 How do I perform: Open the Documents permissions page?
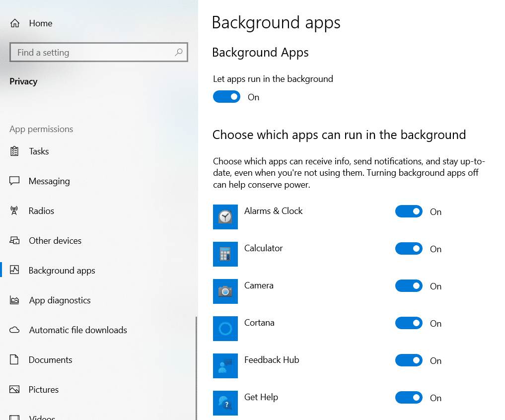pos(50,359)
